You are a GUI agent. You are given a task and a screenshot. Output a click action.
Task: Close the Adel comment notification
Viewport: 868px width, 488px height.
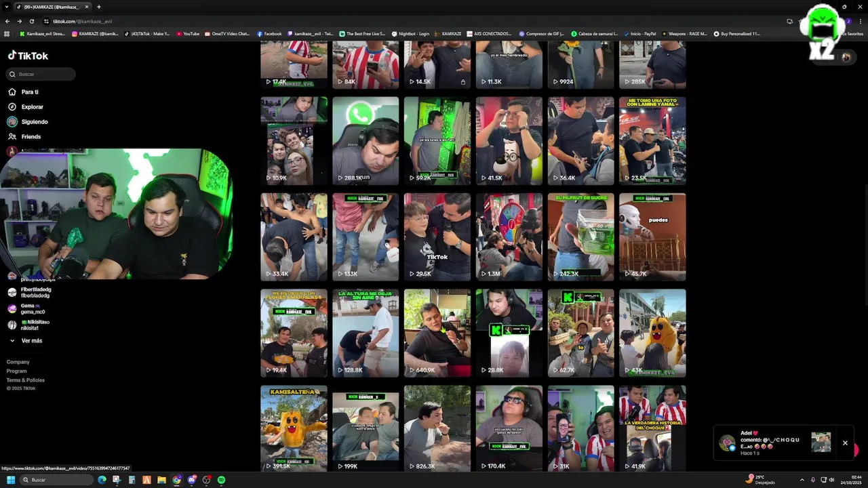click(845, 443)
